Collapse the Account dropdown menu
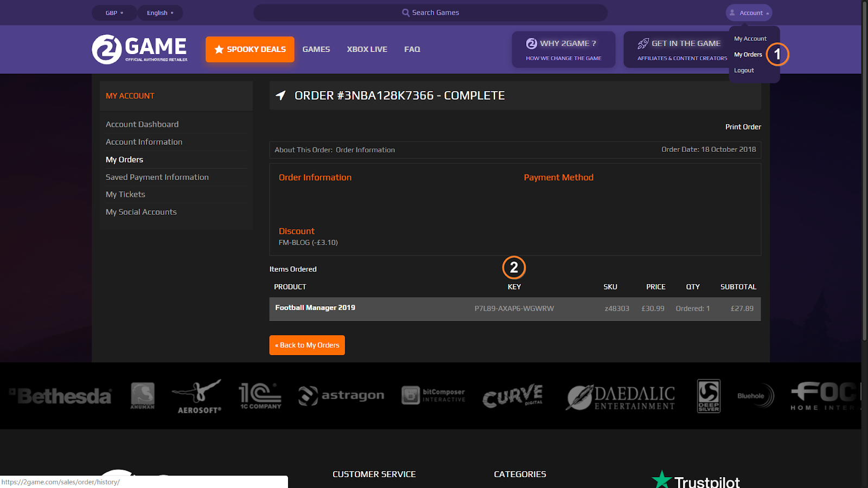Screen dimensions: 868x488 coord(749,12)
